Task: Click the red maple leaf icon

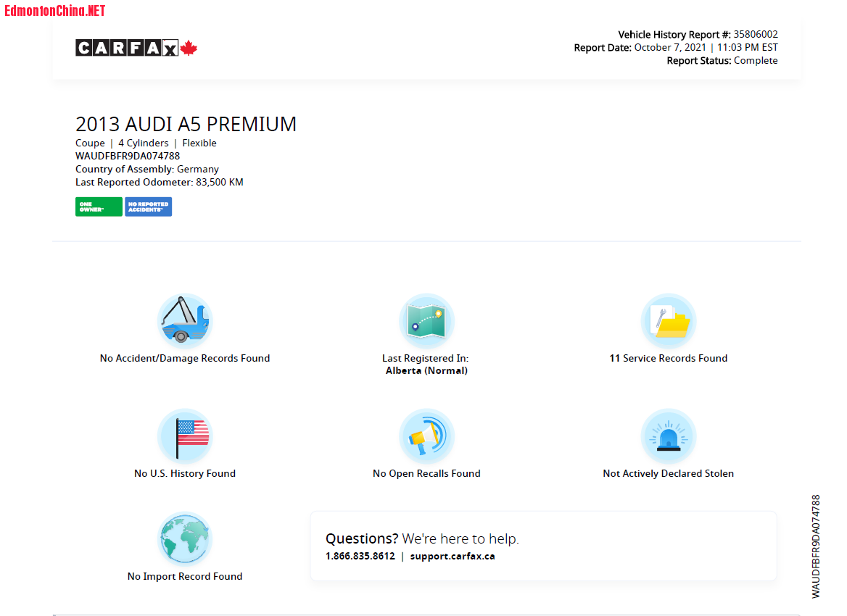Action: (x=189, y=48)
